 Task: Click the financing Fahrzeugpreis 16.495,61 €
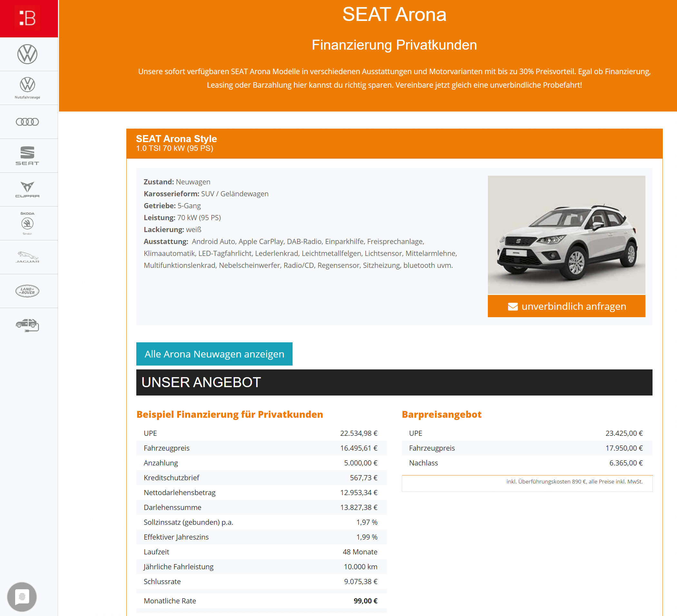359,448
